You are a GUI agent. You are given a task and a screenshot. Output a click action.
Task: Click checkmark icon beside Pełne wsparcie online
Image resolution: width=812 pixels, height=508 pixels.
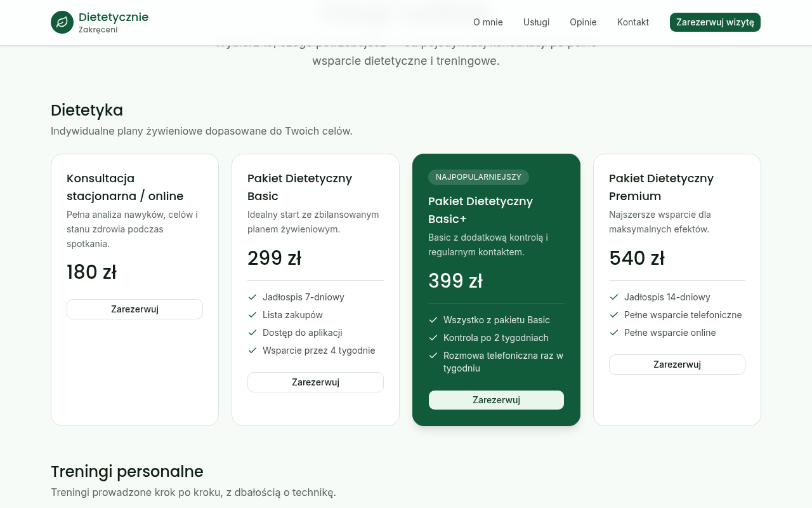[x=614, y=333]
